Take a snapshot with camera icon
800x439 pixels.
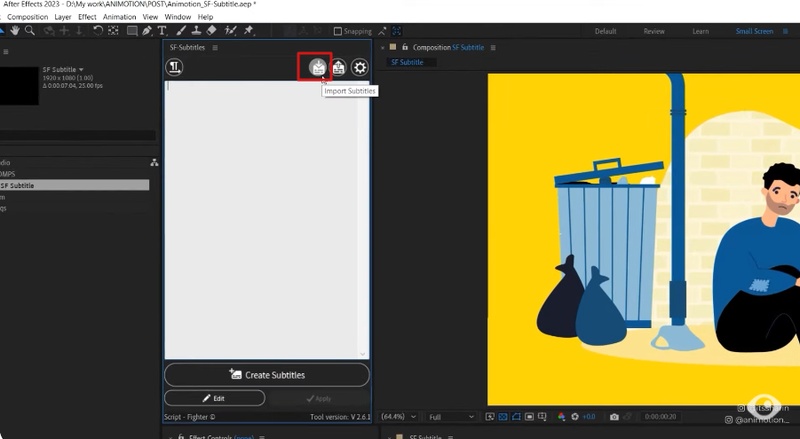(x=614, y=417)
